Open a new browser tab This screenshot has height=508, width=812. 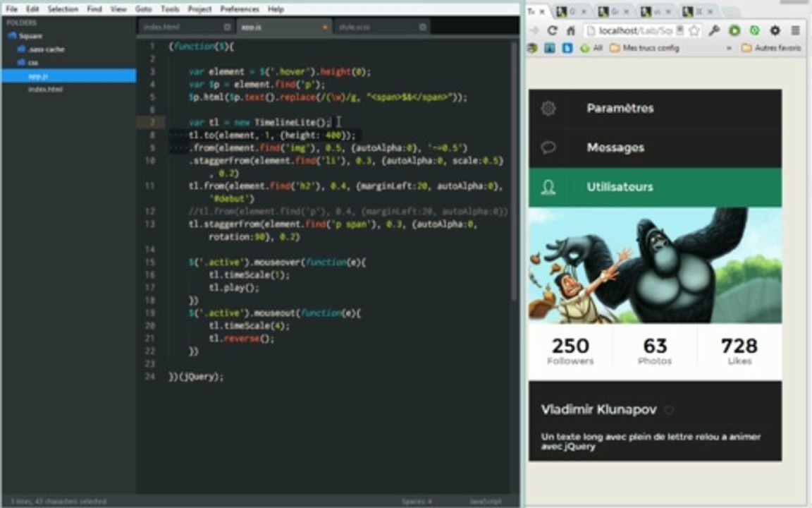pyautogui.click(x=730, y=11)
